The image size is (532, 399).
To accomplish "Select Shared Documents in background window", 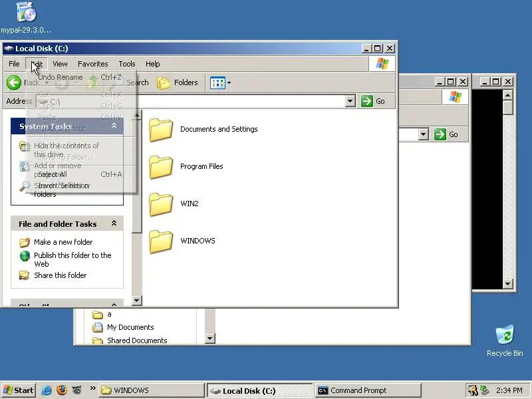I will [x=137, y=340].
